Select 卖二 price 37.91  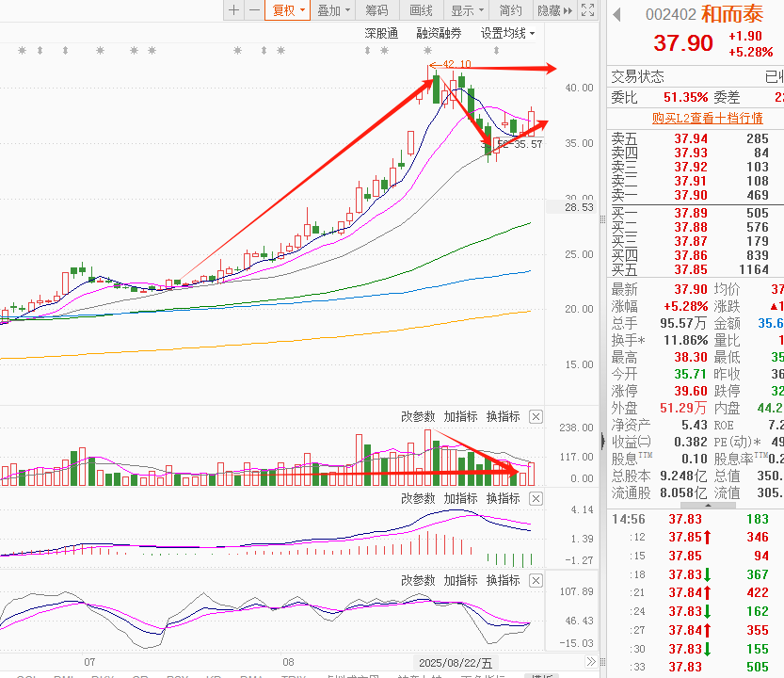tap(691, 181)
